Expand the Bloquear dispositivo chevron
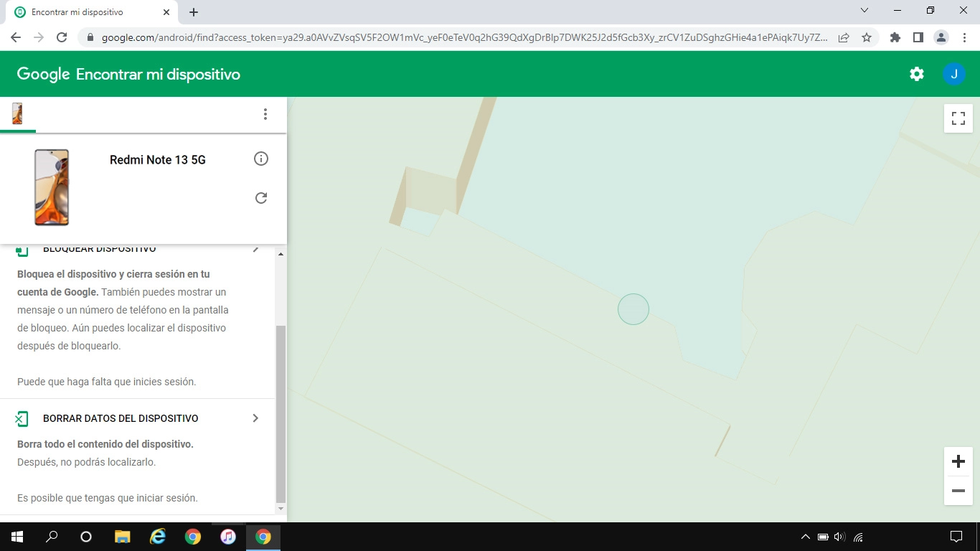 coord(255,250)
